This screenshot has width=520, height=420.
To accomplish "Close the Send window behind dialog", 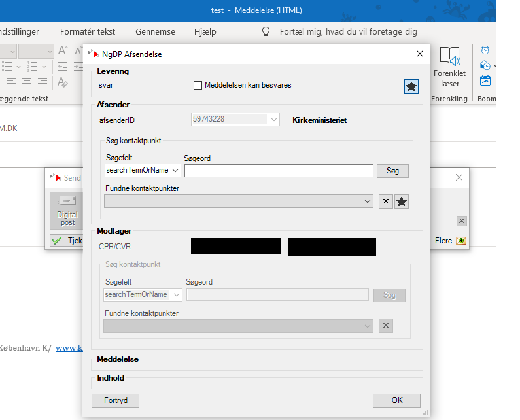I will pos(459,177).
